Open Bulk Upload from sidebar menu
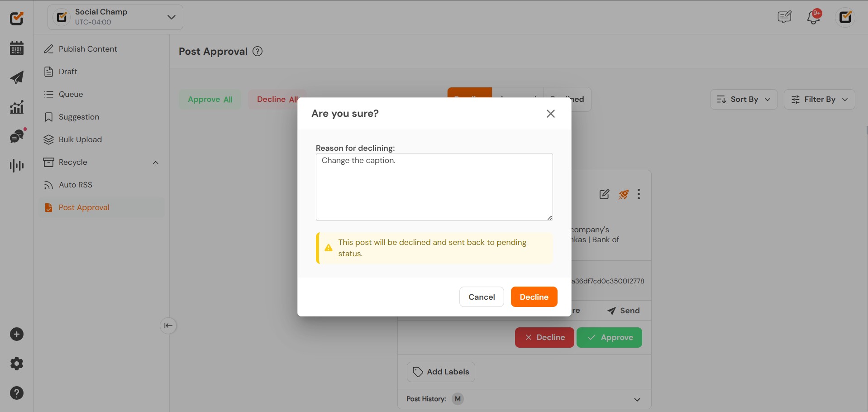This screenshot has width=868, height=412. click(80, 139)
